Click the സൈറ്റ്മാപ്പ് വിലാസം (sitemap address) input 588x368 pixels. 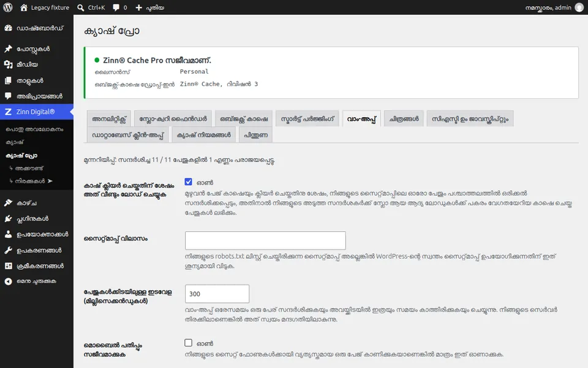pyautogui.click(x=265, y=240)
